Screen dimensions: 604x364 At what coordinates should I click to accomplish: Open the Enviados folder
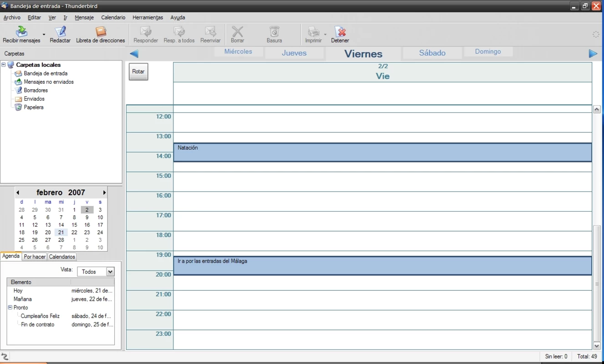[34, 99]
